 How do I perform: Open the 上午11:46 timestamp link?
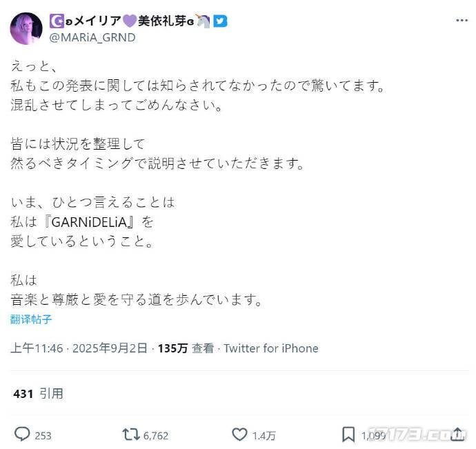pyautogui.click(x=36, y=348)
